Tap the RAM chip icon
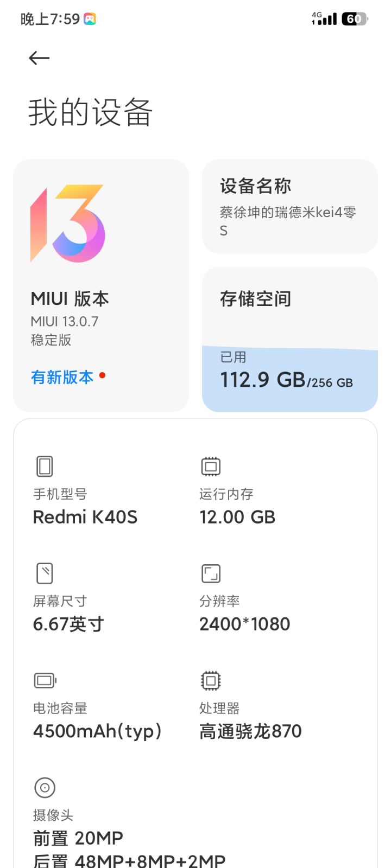391x868 pixels. click(211, 466)
